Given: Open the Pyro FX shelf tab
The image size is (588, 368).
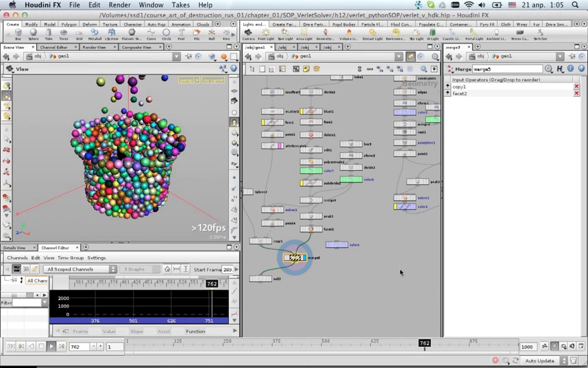Looking at the screenshot, I should [x=487, y=24].
